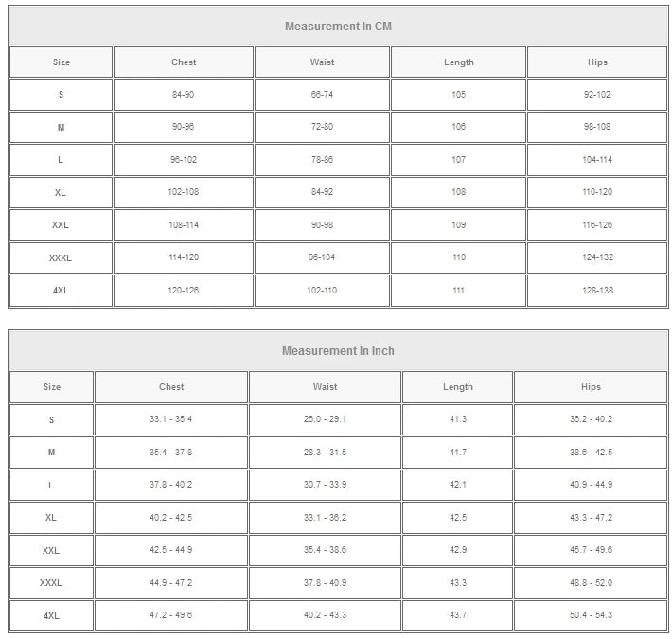
Task: Click the "Measurement In Inch" table title
Action: pyautogui.click(x=338, y=351)
